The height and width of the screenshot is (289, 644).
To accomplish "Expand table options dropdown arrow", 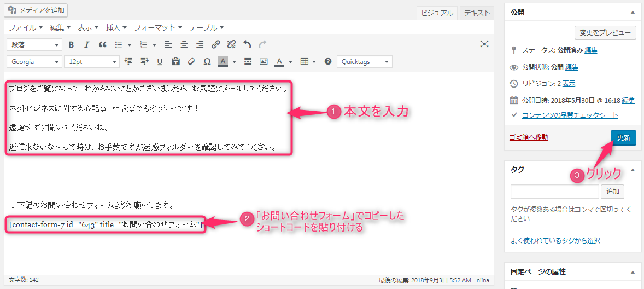I will coord(314,62).
